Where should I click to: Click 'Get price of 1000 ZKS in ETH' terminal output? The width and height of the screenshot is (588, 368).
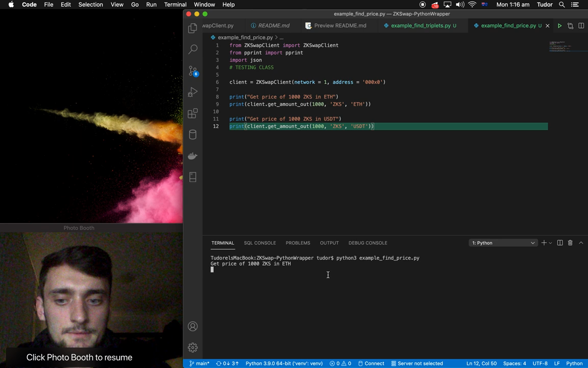pos(251,264)
